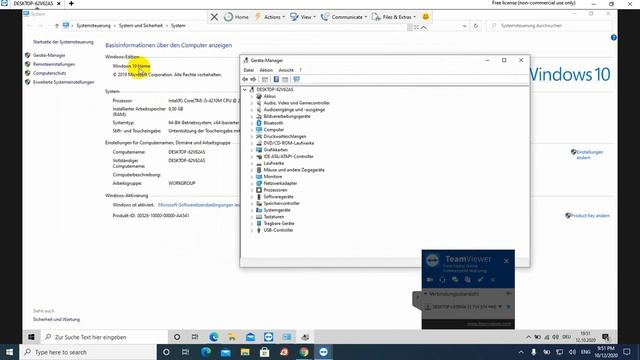Open the Files & Extras dropdown
This screenshot has width=640, height=360.
tap(394, 17)
